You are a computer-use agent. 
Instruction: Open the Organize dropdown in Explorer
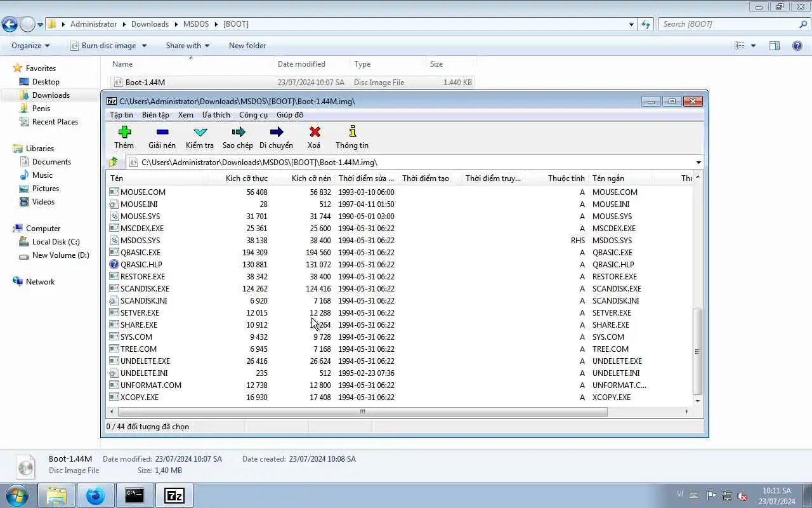pos(30,46)
